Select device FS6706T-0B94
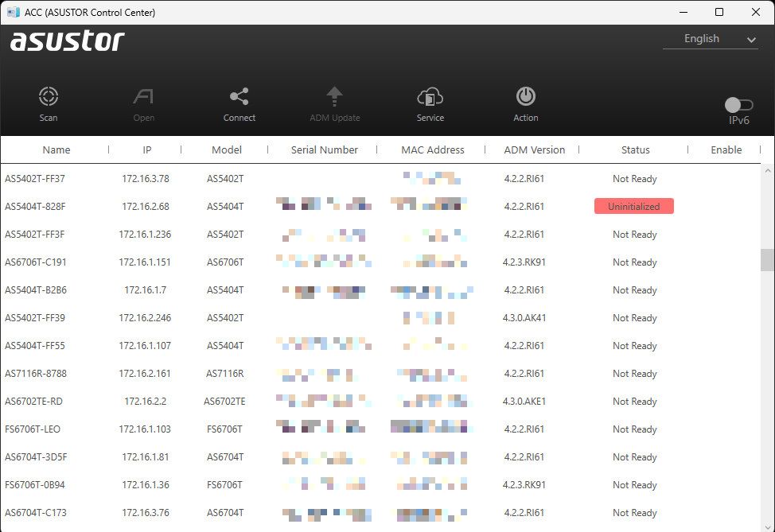The image size is (775, 532). tap(34, 484)
